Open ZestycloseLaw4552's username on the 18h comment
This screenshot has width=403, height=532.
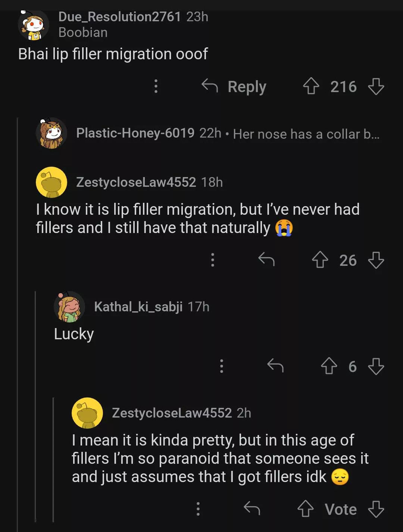pos(136,182)
